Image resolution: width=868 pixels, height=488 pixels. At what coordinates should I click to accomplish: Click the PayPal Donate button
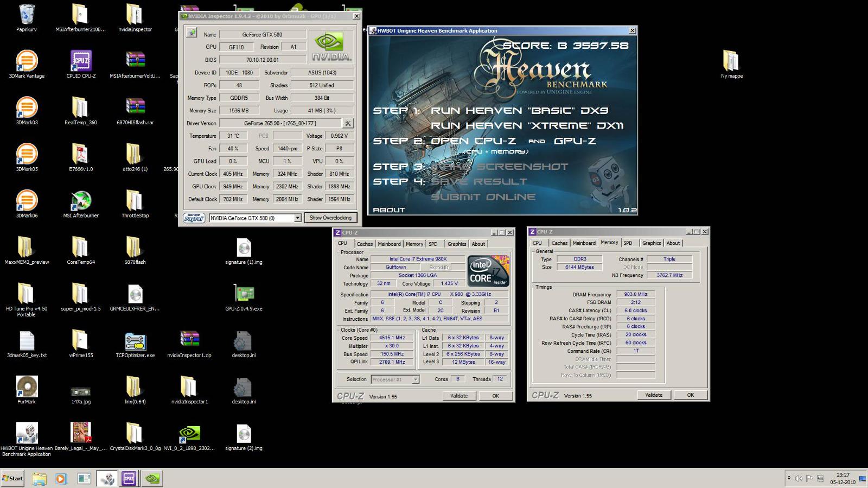[x=194, y=218]
